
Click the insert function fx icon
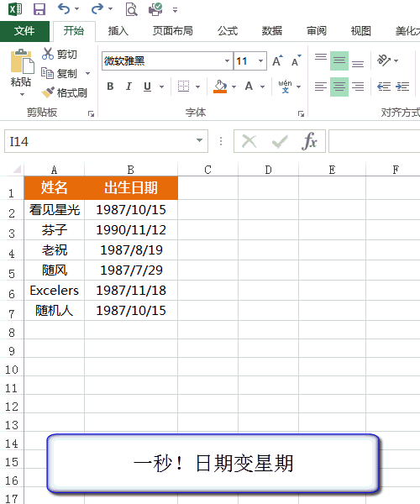coord(309,141)
